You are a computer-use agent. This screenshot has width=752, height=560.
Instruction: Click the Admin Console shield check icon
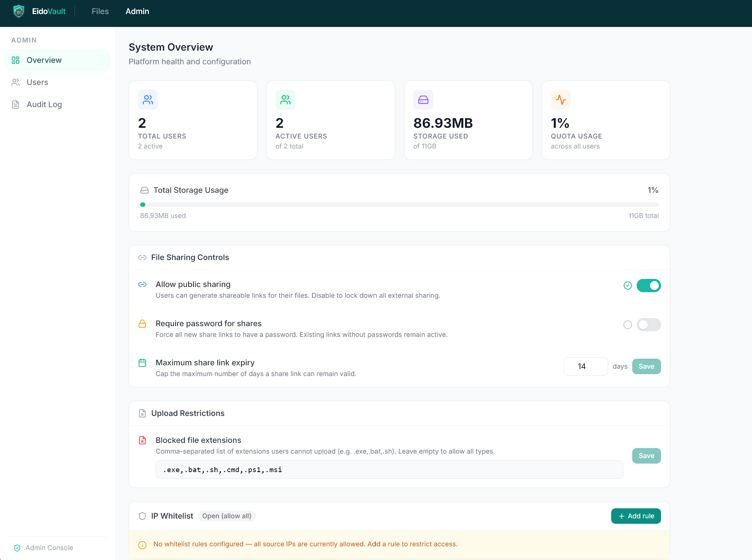pos(17,548)
